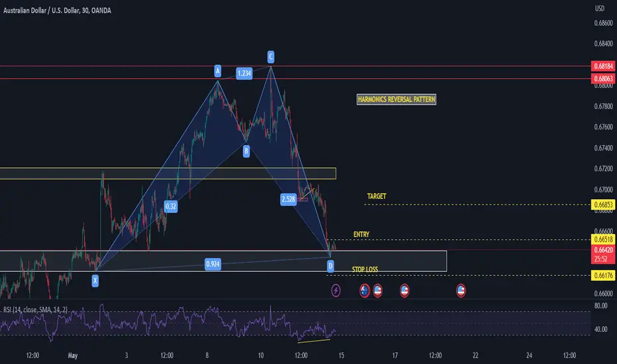Select the HARMONICS REVERSAL PATTERN text box
The width and height of the screenshot is (617, 364).
pos(397,99)
